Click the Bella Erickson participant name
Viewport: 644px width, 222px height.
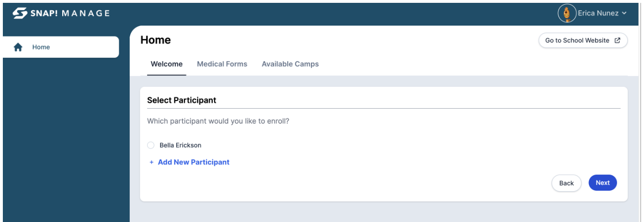pos(180,145)
